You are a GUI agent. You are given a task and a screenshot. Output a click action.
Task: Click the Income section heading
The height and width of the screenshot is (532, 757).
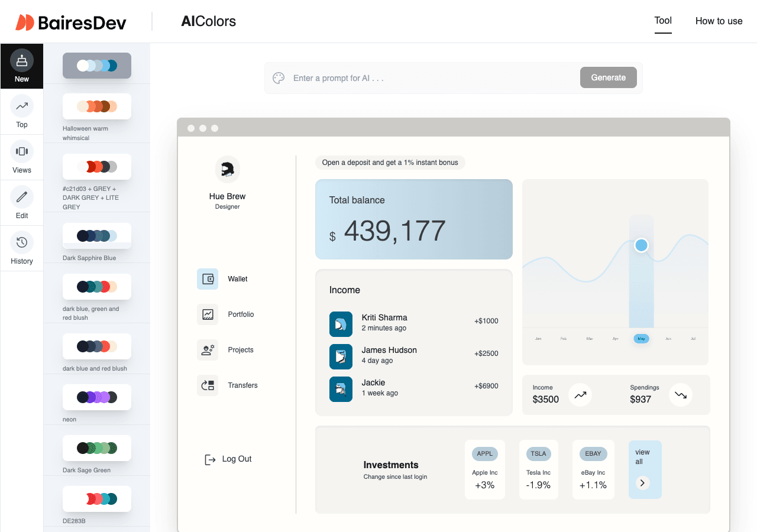[x=345, y=290]
